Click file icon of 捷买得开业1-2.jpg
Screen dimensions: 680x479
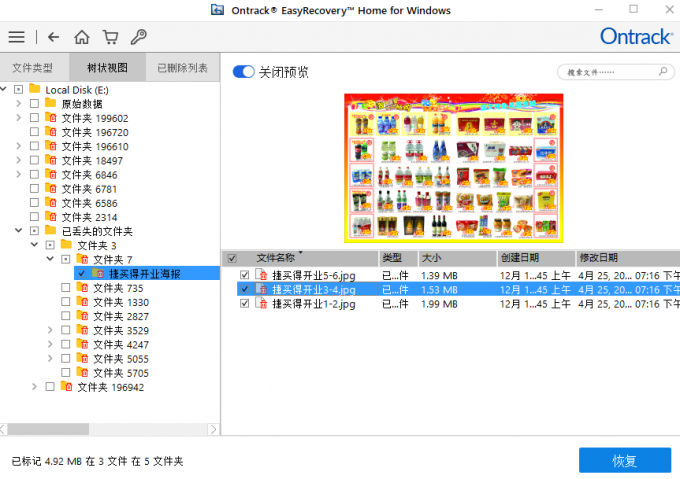coord(261,303)
